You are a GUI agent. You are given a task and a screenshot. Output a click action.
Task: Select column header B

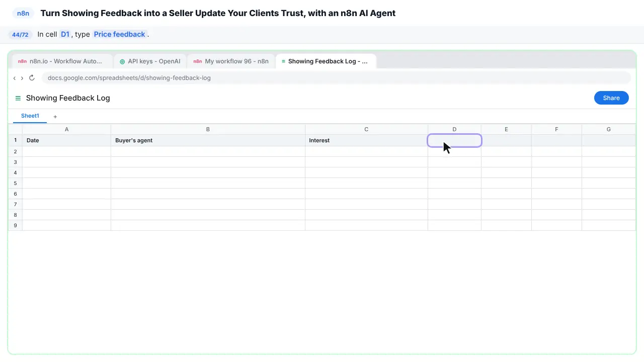pyautogui.click(x=208, y=129)
